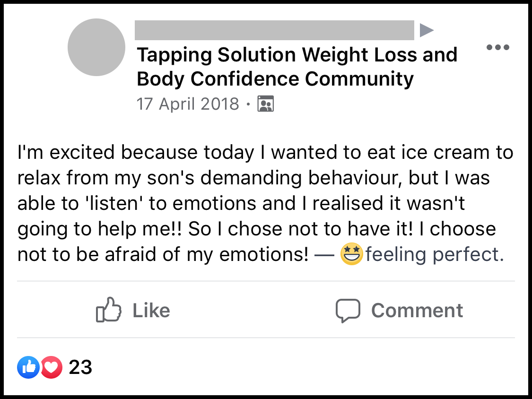Click the thumbs-up Like icon
Viewport: 532px width, 399px height.
[x=108, y=310]
